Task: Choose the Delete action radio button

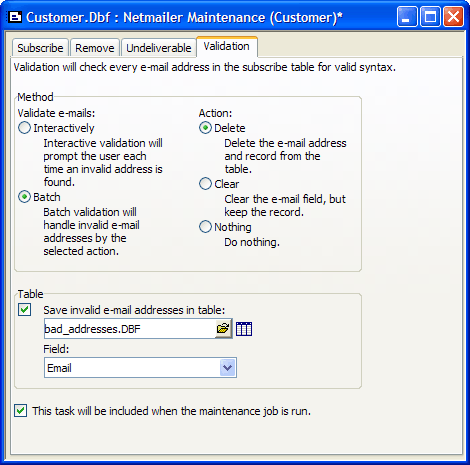Action: pyautogui.click(x=205, y=128)
